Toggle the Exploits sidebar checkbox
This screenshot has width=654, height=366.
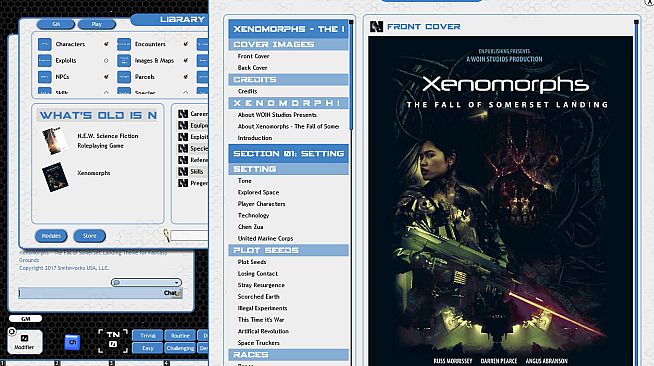tap(106, 60)
